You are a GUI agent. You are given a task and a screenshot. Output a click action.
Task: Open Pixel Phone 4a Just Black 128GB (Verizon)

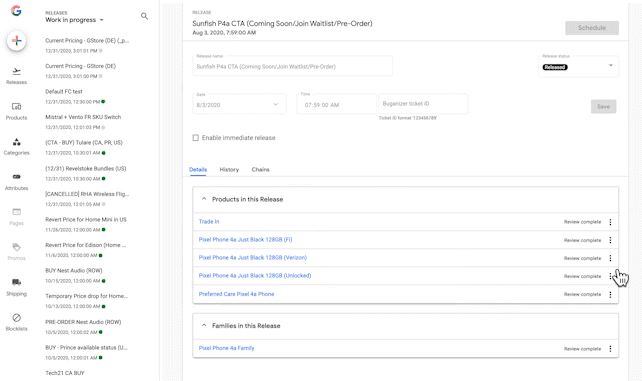(x=253, y=257)
